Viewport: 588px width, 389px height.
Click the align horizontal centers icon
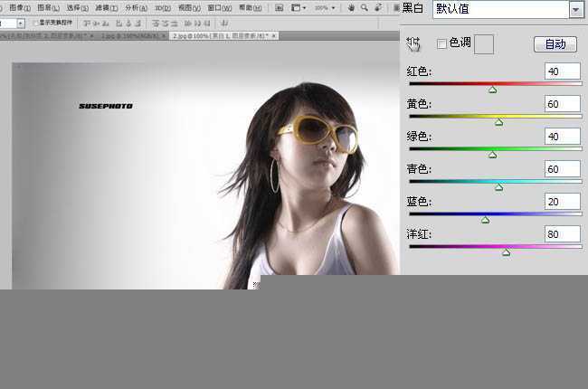[128, 24]
